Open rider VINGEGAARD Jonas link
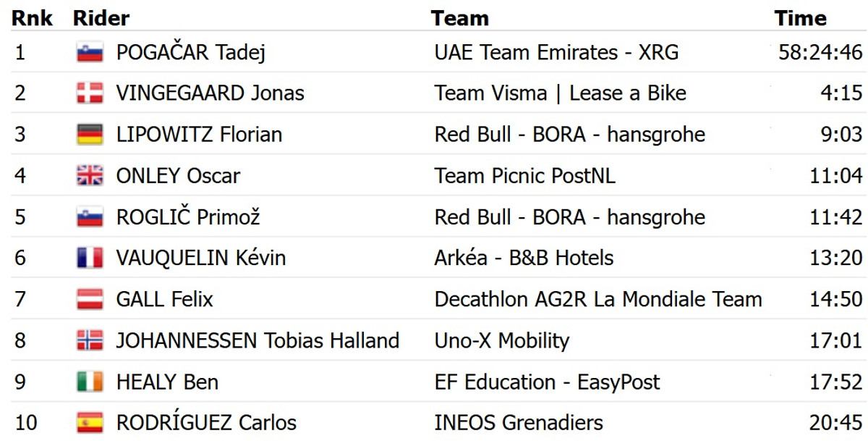The image size is (868, 441). point(210,93)
